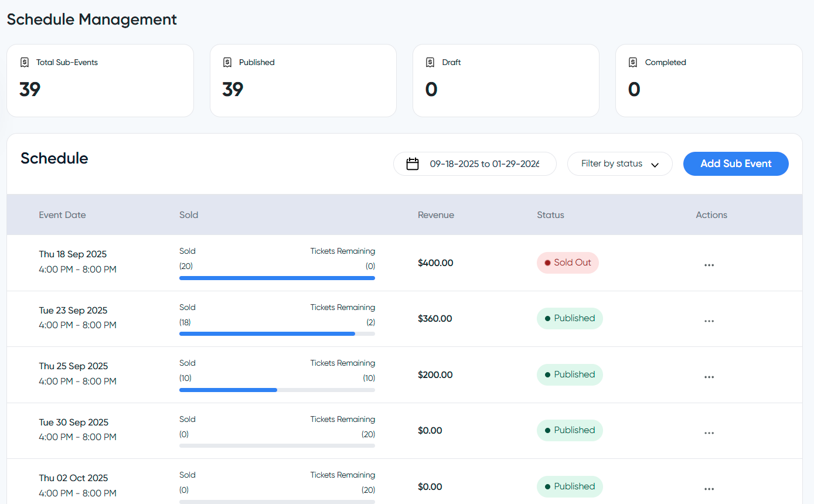Click the Sold Out status badge
The width and height of the screenshot is (814, 504).
pyautogui.click(x=567, y=263)
